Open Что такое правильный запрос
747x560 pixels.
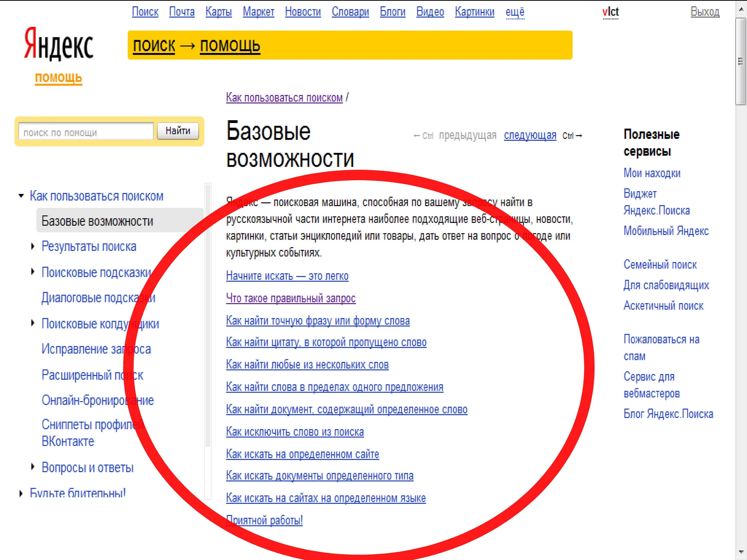[x=291, y=298]
